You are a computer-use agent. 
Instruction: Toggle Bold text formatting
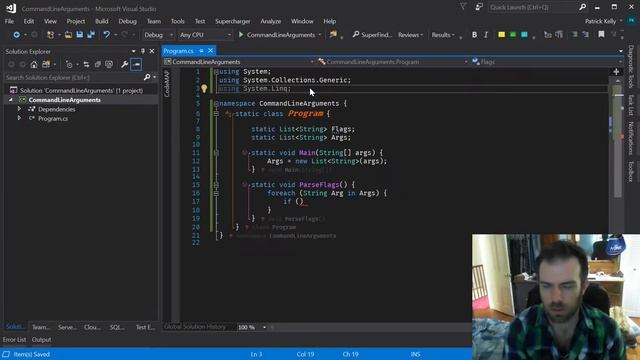pyautogui.click(x=474, y=35)
